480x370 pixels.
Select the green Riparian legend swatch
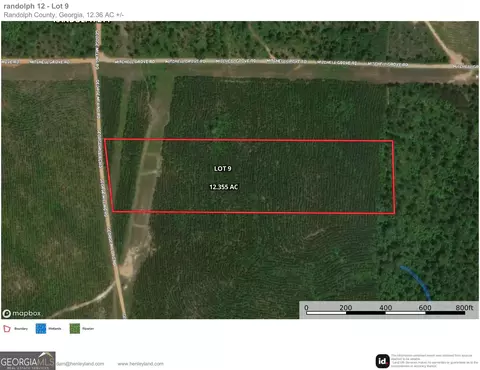click(75, 329)
